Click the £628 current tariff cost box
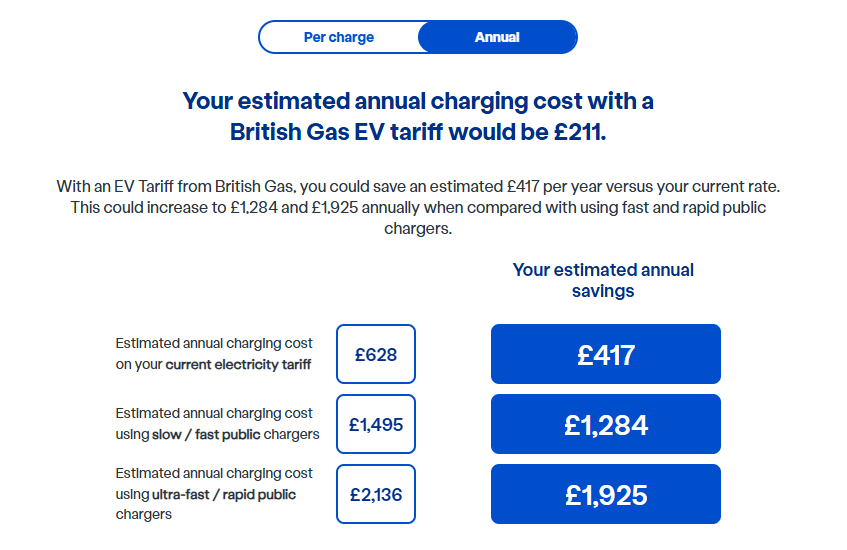 (376, 354)
